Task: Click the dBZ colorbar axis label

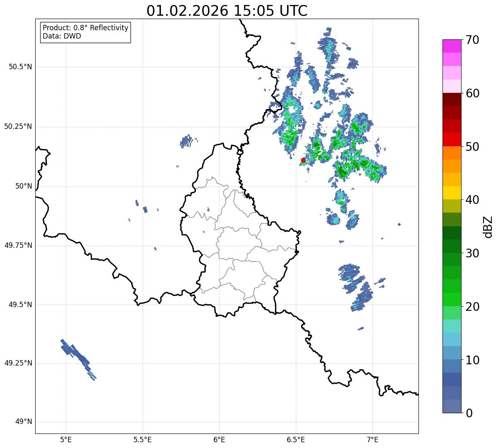Action: click(488, 226)
